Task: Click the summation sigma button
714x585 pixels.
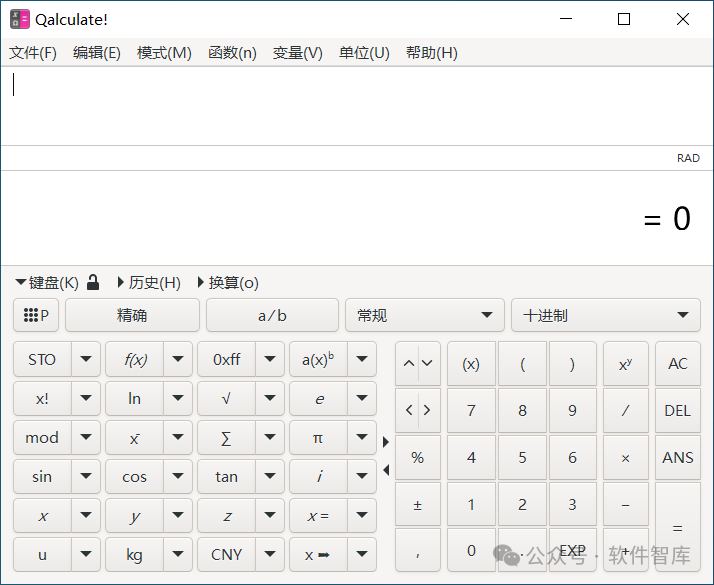Action: click(226, 438)
